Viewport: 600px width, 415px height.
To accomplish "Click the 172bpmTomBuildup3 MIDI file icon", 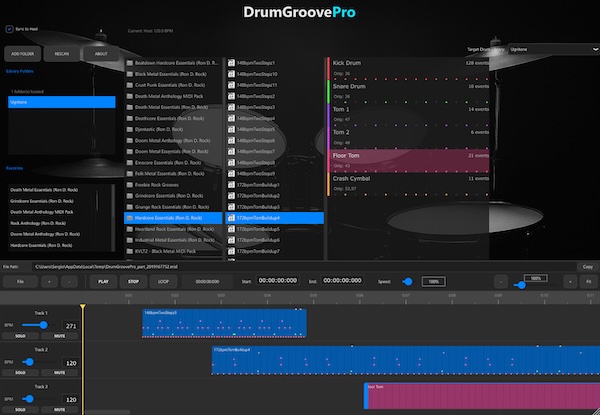I will point(231,207).
